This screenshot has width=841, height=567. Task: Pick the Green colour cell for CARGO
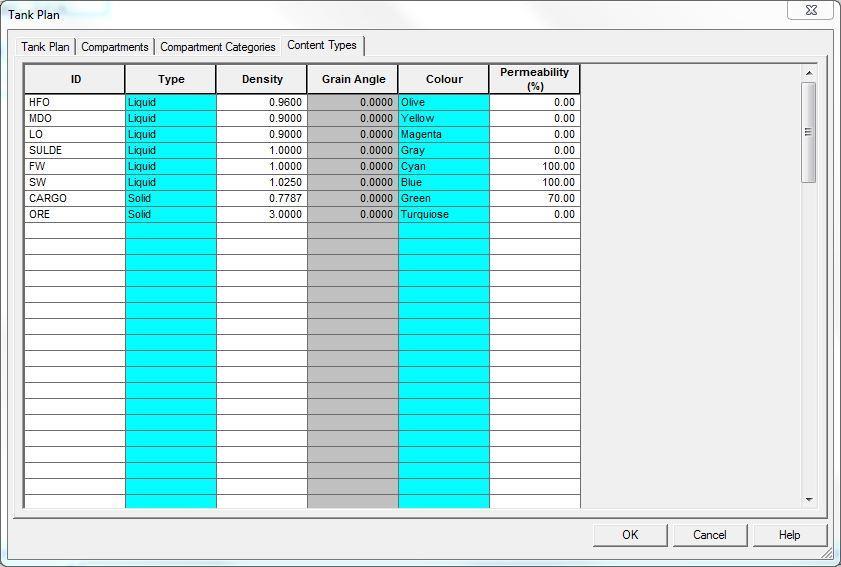pyautogui.click(x=444, y=198)
